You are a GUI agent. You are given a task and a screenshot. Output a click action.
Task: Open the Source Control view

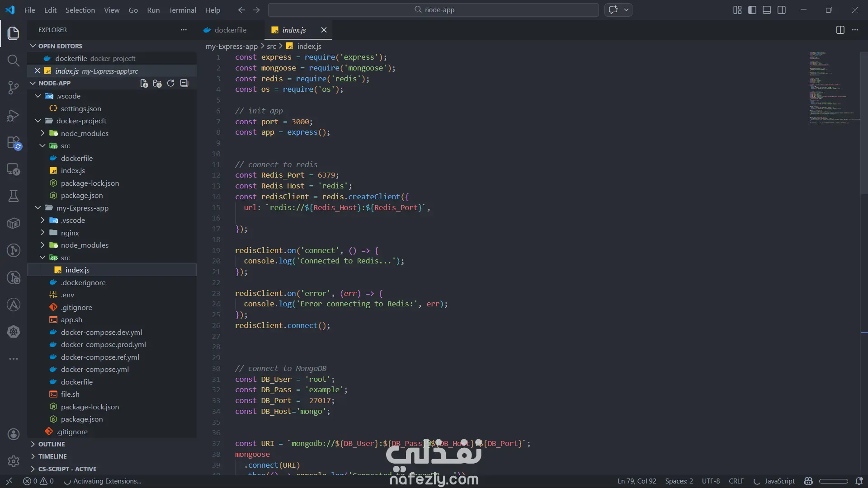14,88
